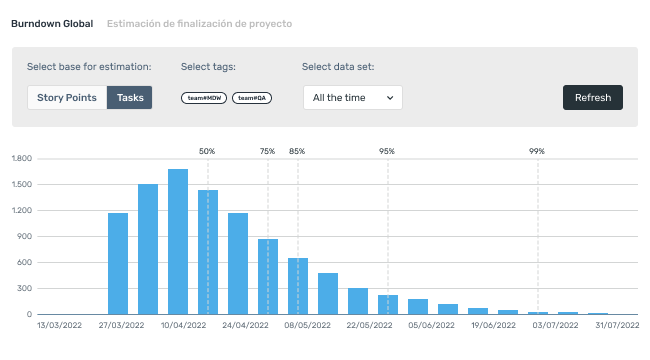
Task: Click the bar under the 95% marker
Action: 388,305
